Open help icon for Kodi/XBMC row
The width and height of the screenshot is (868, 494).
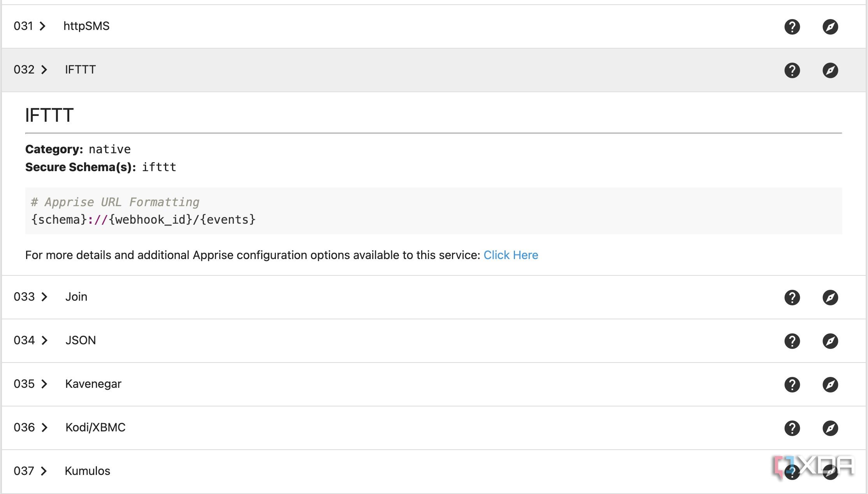(x=792, y=428)
